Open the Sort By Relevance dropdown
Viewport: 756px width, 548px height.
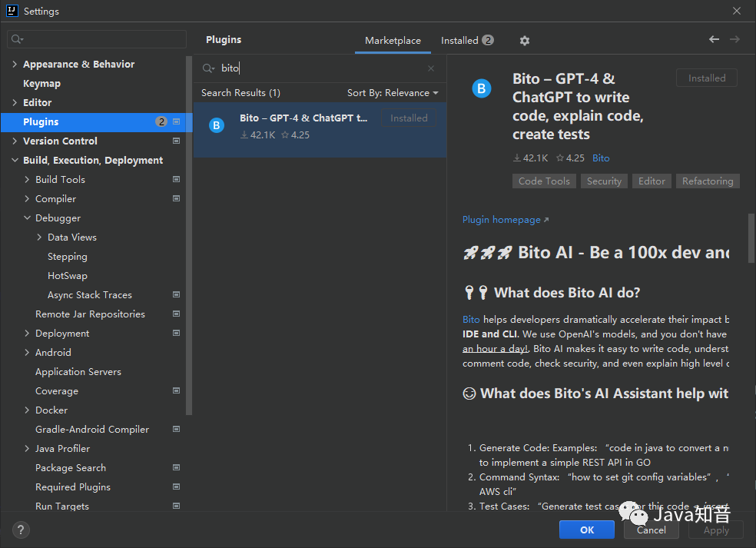tap(393, 93)
